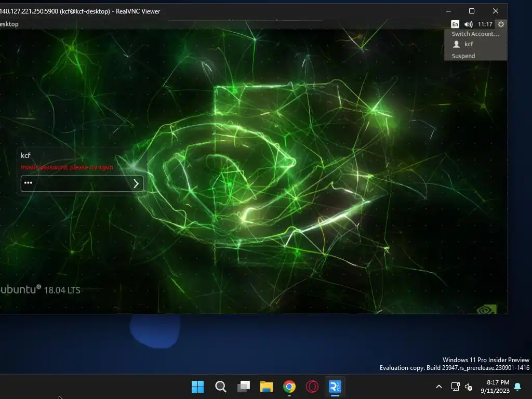Open Opera browser from taskbar

(312, 387)
